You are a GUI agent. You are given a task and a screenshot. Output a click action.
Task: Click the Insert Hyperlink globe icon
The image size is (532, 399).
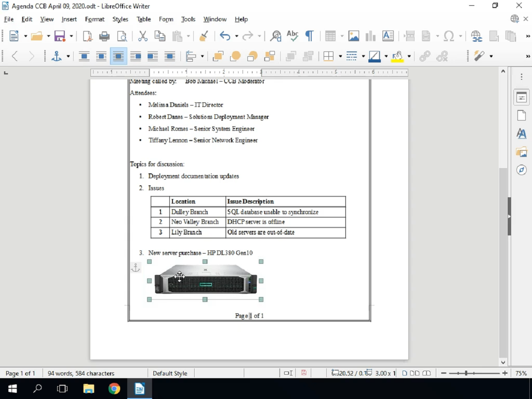tap(477, 36)
